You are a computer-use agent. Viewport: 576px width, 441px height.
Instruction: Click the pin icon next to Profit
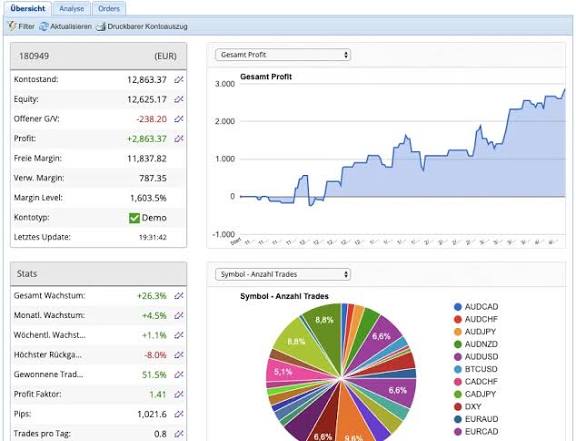point(179,139)
